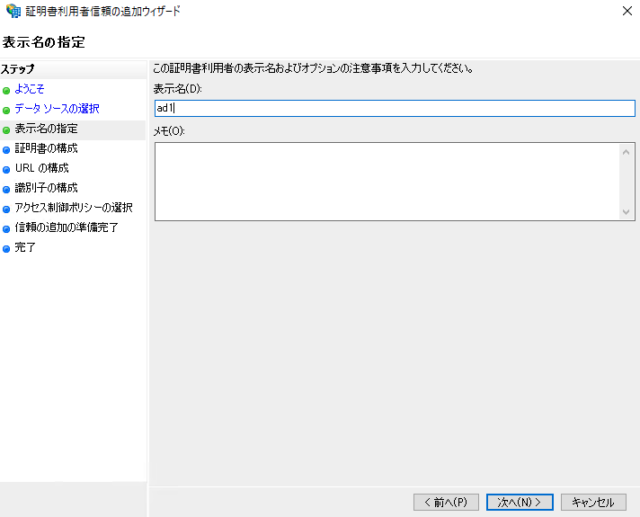Click the wizard icon in title bar

click(x=13, y=11)
